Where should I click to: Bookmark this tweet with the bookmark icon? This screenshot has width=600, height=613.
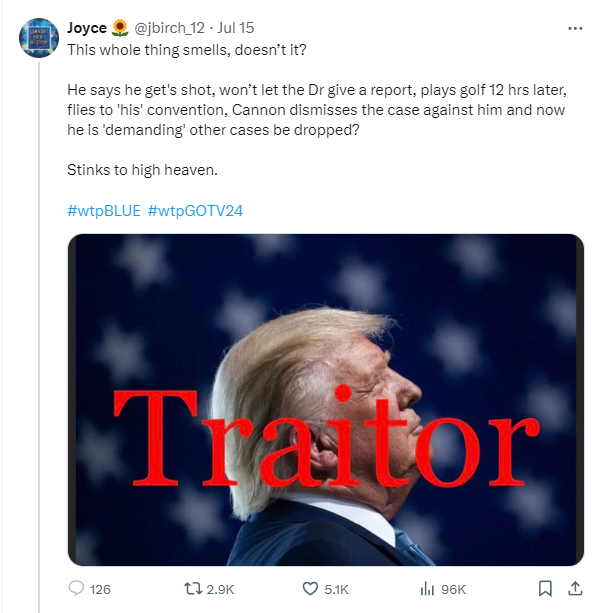tap(545, 588)
